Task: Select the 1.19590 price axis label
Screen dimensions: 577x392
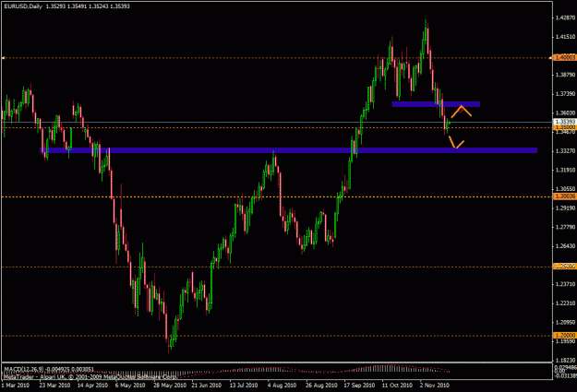Action: pos(565,341)
